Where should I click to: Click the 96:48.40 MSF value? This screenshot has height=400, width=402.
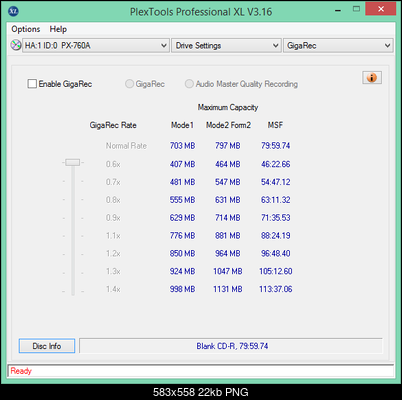click(x=275, y=253)
